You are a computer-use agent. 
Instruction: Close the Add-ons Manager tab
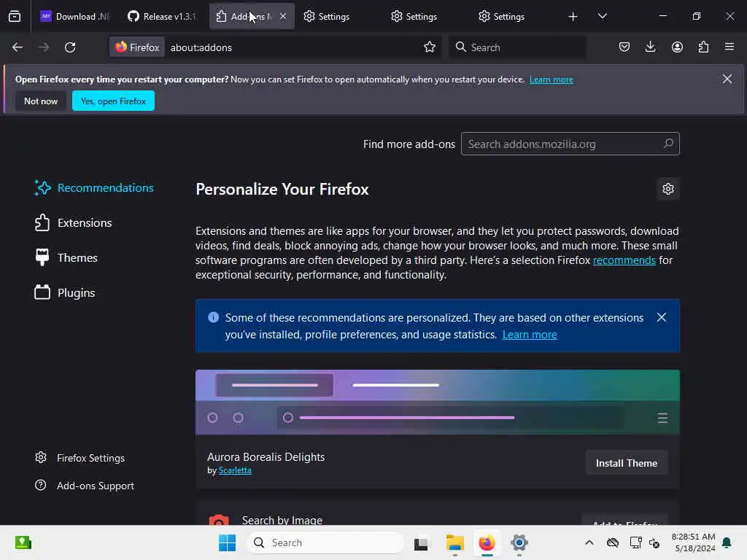click(x=283, y=16)
